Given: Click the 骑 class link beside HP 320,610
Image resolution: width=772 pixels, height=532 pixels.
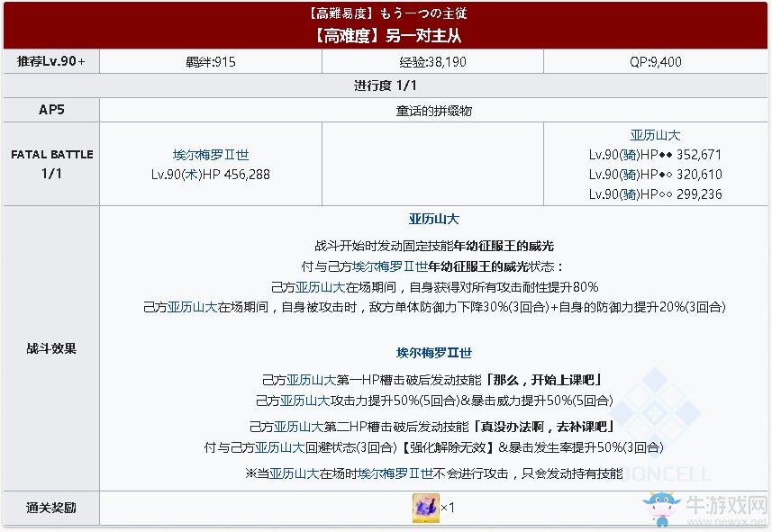Looking at the screenshot, I should tap(630, 175).
